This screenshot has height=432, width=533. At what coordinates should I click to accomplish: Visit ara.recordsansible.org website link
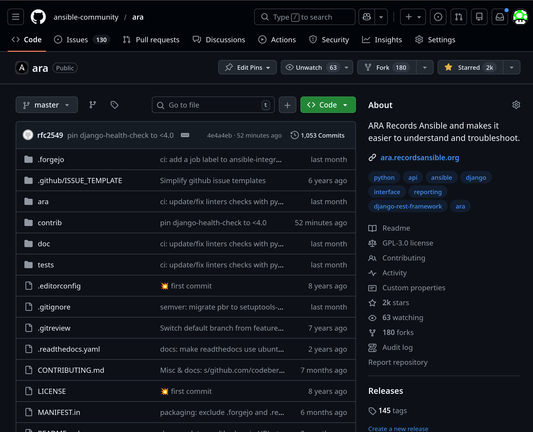[419, 158]
